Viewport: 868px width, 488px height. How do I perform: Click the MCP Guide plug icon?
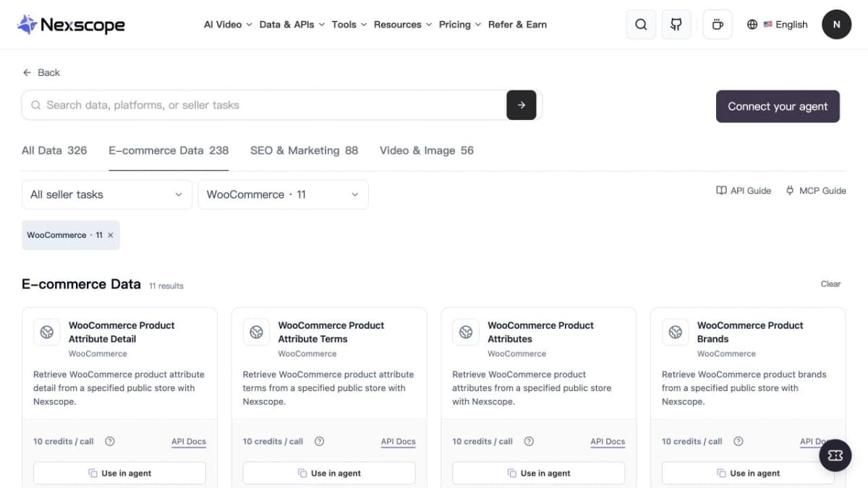point(790,191)
